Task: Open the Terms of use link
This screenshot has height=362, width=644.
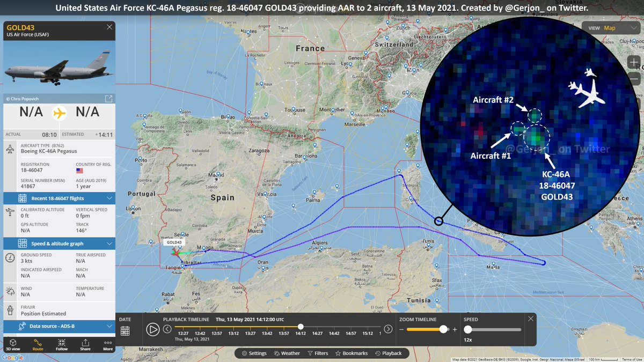Action: 631,359
